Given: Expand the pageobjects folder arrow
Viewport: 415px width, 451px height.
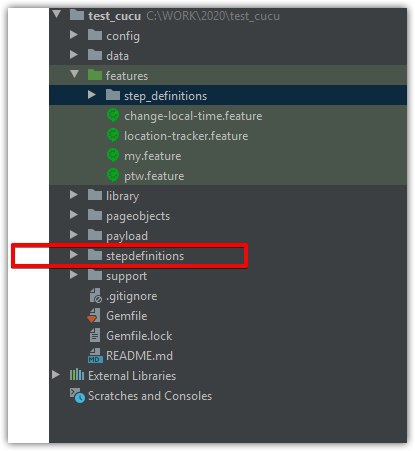Looking at the screenshot, I should [x=74, y=215].
